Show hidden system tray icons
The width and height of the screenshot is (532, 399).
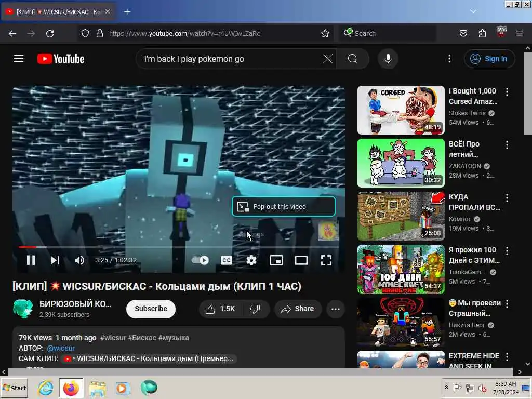point(446,388)
